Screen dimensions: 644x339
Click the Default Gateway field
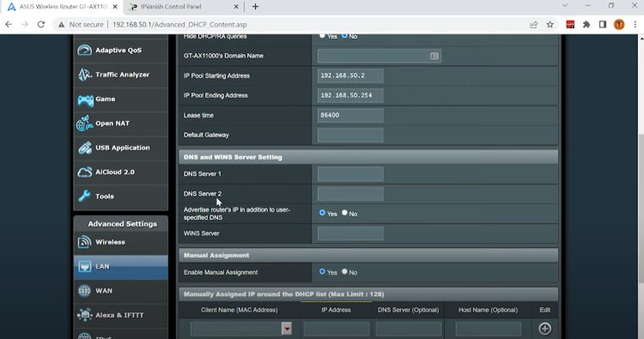[350, 135]
